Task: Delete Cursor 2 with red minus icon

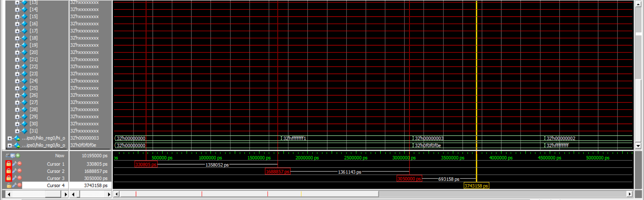Action: 19,171
